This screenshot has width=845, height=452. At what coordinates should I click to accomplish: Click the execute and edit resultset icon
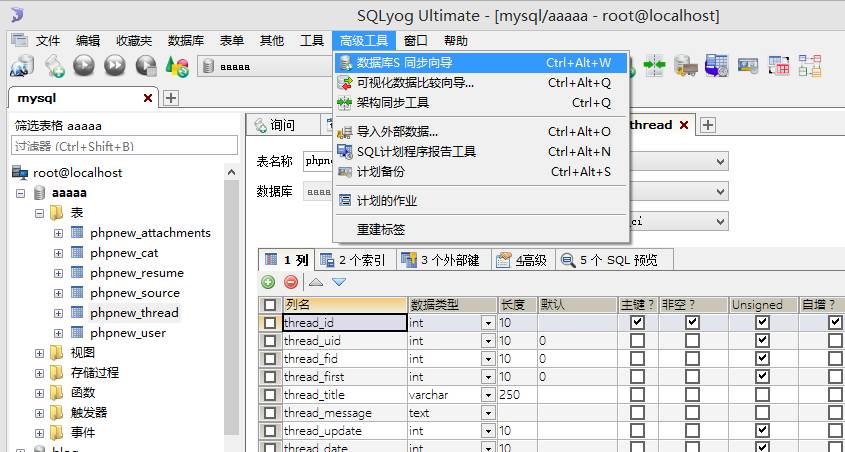pos(146,66)
